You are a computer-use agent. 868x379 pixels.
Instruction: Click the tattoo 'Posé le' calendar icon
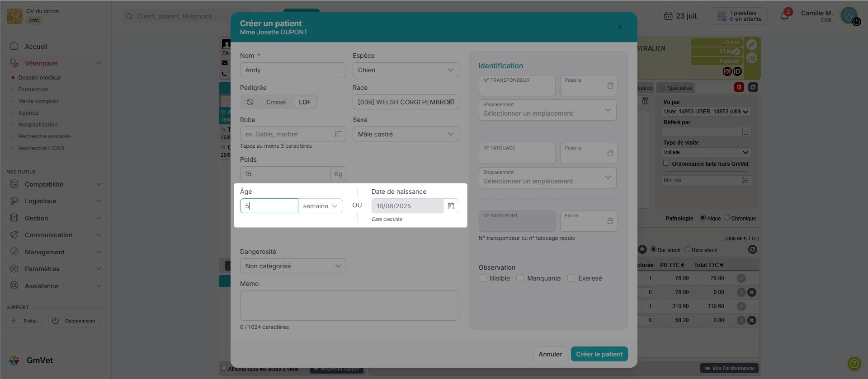610,154
